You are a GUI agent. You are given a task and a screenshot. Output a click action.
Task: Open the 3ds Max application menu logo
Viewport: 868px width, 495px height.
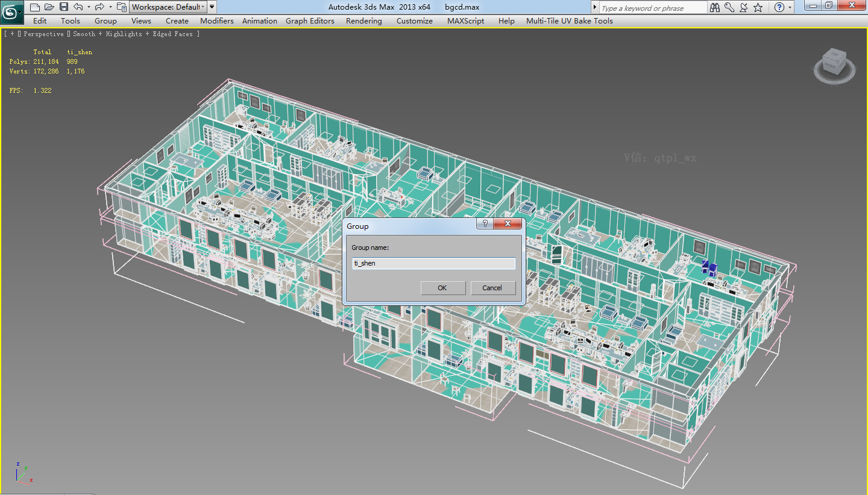[11, 11]
